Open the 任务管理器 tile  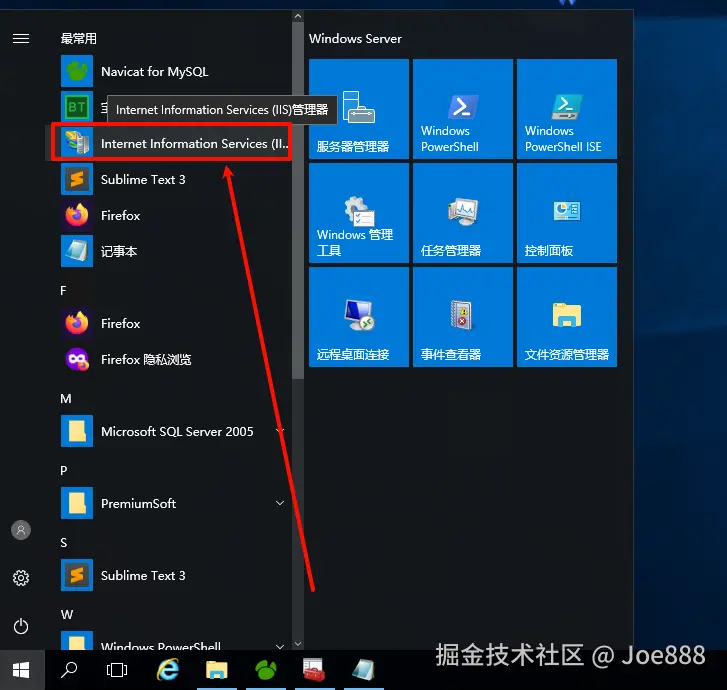[x=463, y=213]
